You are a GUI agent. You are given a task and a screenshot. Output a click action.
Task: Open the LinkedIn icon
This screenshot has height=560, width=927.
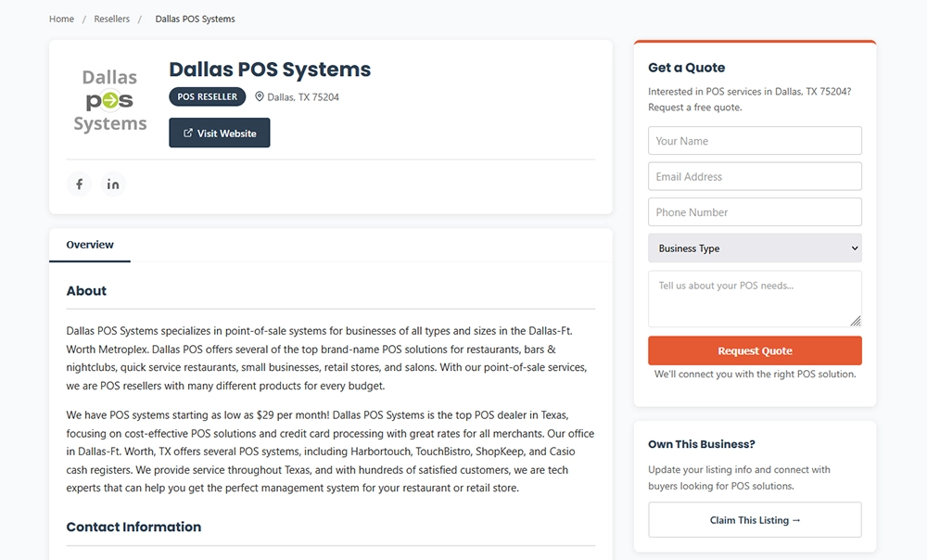(113, 184)
